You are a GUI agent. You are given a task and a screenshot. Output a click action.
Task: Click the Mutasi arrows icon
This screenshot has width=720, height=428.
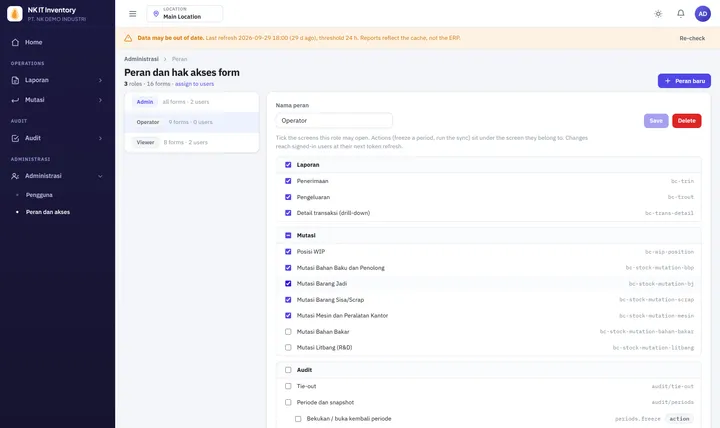[15, 100]
